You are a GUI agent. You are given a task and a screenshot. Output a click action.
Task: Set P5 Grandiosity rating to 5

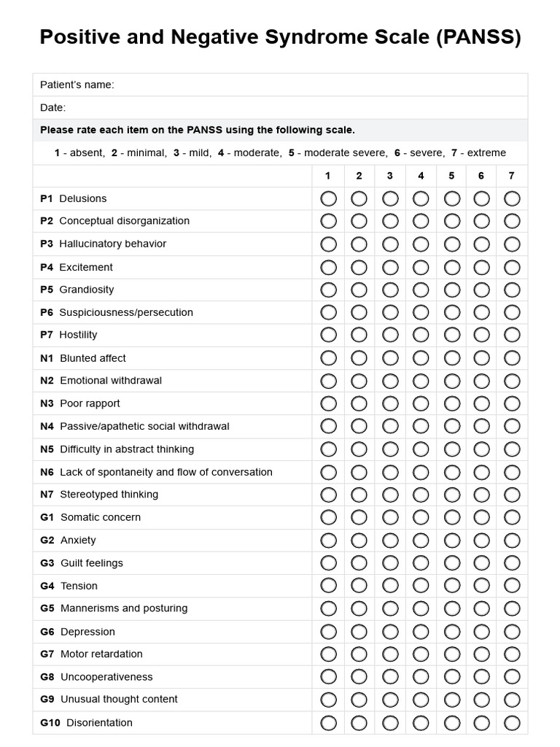[x=451, y=290]
